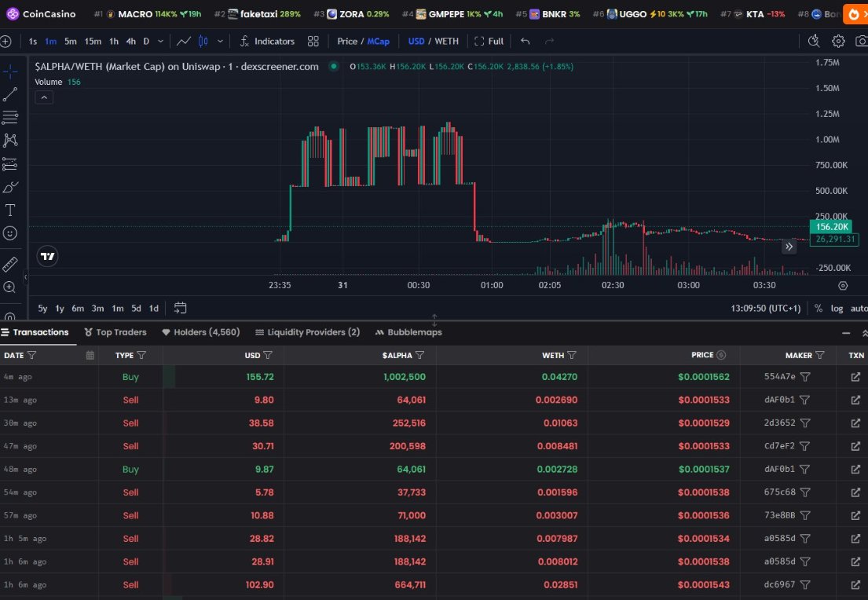Open the Indicators menu
The height and width of the screenshot is (600, 868).
click(267, 41)
